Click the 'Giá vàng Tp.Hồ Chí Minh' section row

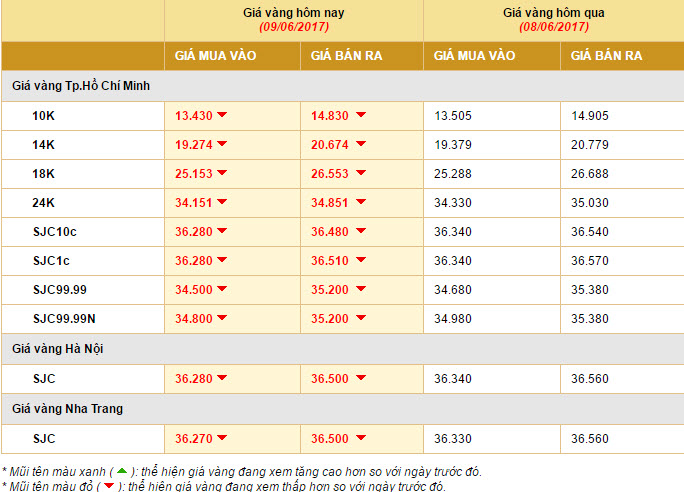342,86
